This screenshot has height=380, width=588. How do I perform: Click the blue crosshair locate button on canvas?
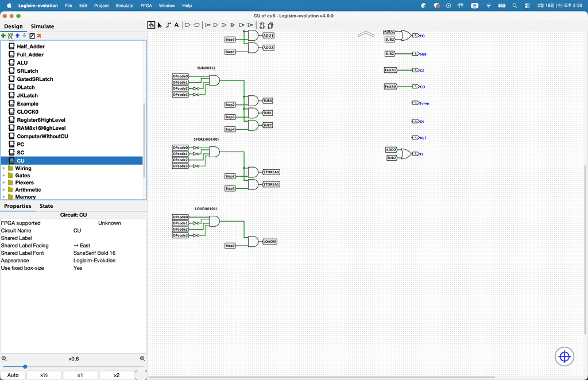click(564, 357)
